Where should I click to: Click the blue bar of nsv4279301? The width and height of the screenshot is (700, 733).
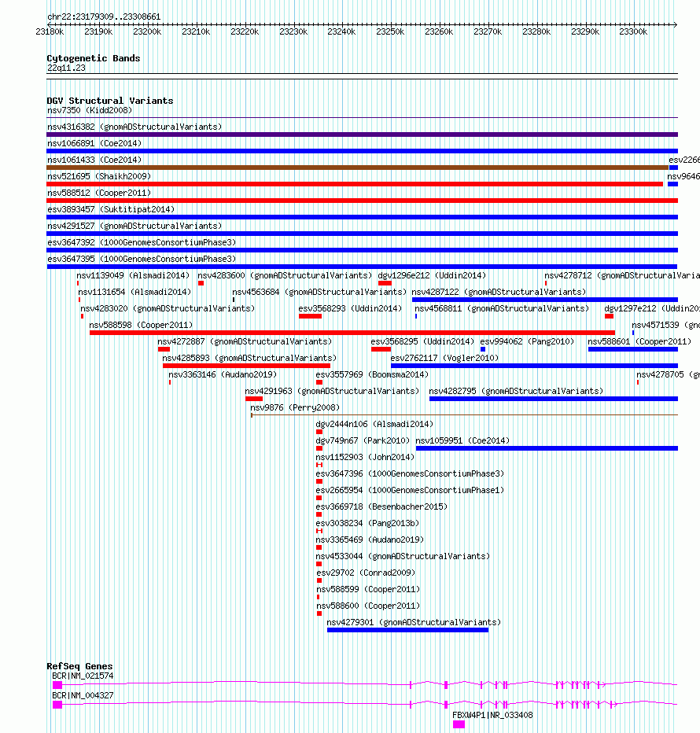pos(407,630)
